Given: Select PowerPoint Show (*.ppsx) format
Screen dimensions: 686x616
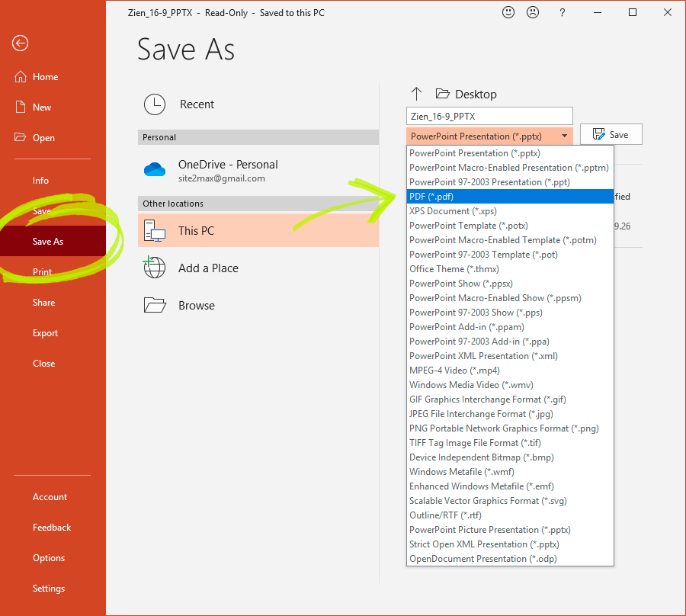Looking at the screenshot, I should point(510,284).
